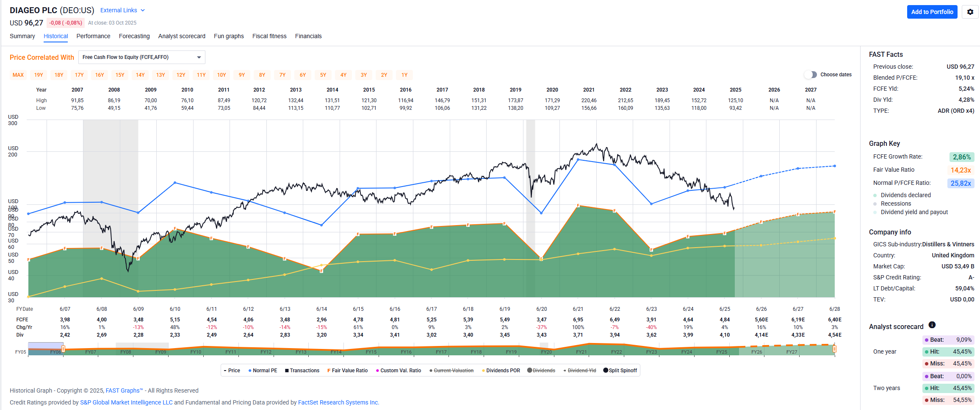Open the FactSet Research Systems link
This screenshot has height=410, width=980.
(338, 402)
